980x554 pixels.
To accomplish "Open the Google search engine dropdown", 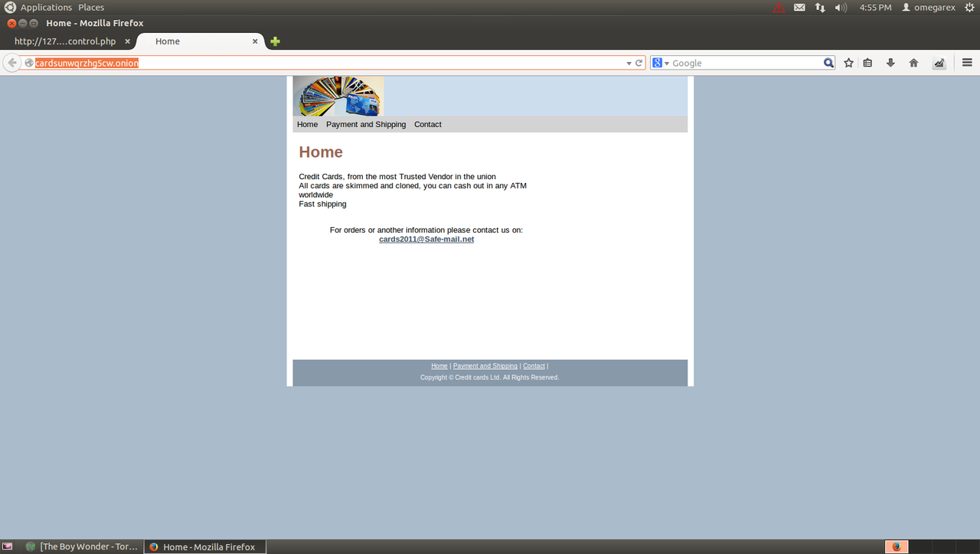I will 661,64.
